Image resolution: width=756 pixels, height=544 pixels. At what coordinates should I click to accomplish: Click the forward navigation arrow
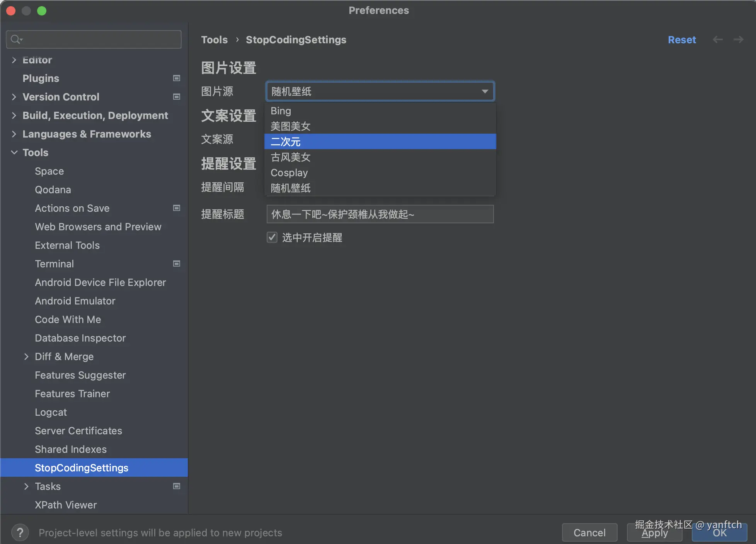coord(738,39)
